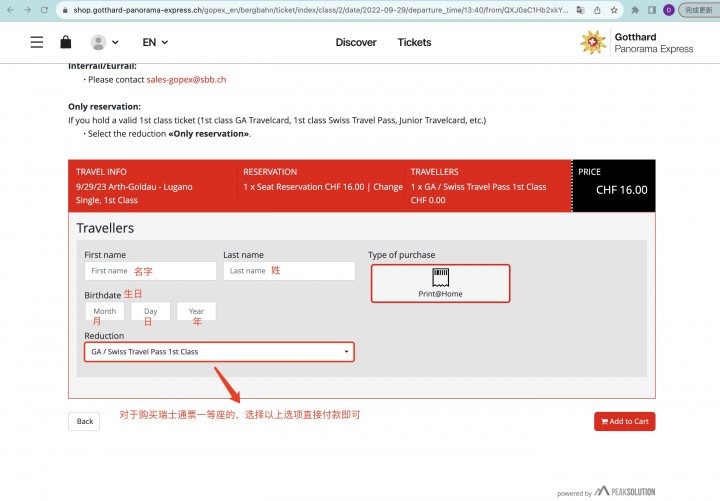Focus the First name input field

coord(150,271)
